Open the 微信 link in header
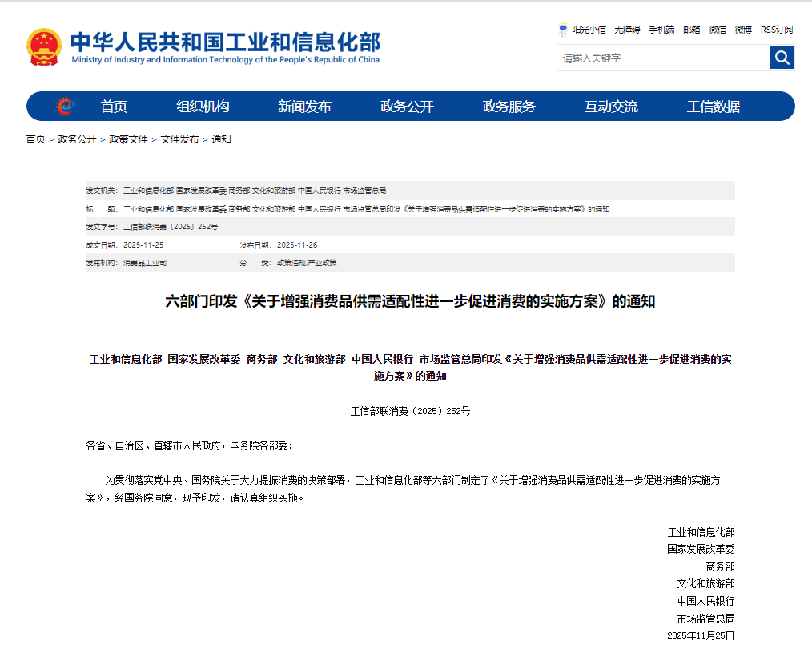Image resolution: width=812 pixels, height=649 pixels. click(718, 30)
